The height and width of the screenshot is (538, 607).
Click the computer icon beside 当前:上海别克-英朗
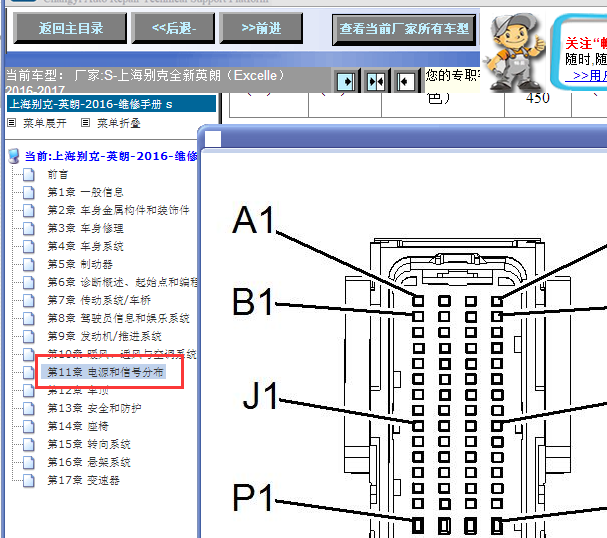click(14, 156)
